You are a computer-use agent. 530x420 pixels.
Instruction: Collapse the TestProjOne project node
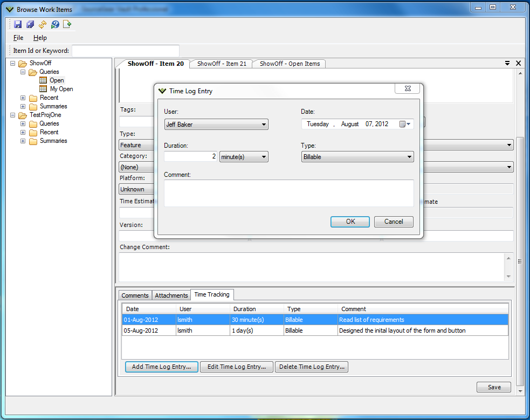(13, 115)
